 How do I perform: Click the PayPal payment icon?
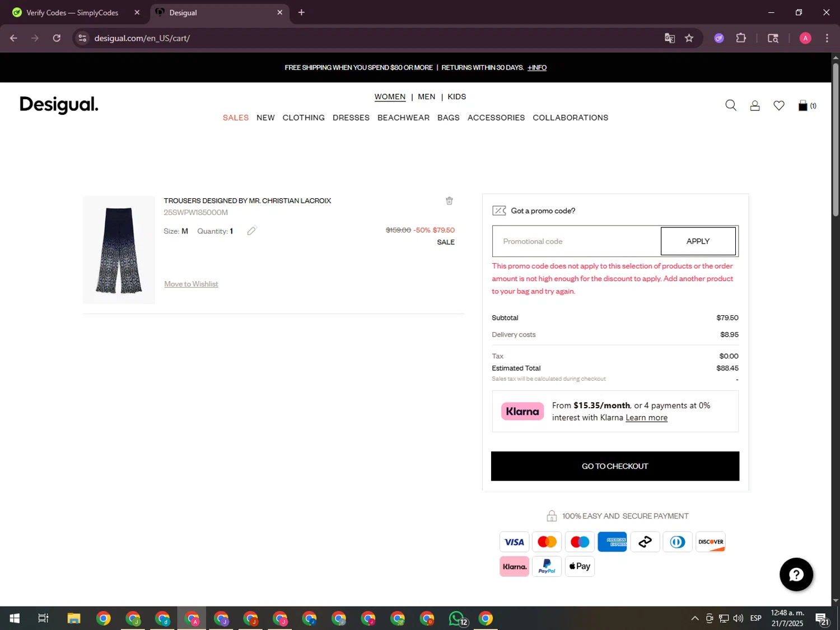pos(547,566)
